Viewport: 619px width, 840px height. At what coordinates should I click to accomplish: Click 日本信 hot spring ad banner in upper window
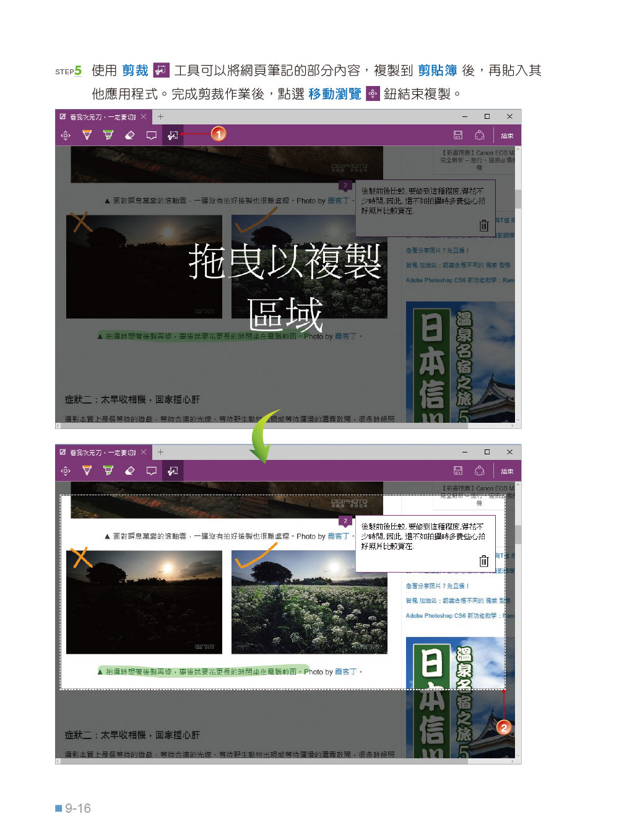(x=460, y=362)
